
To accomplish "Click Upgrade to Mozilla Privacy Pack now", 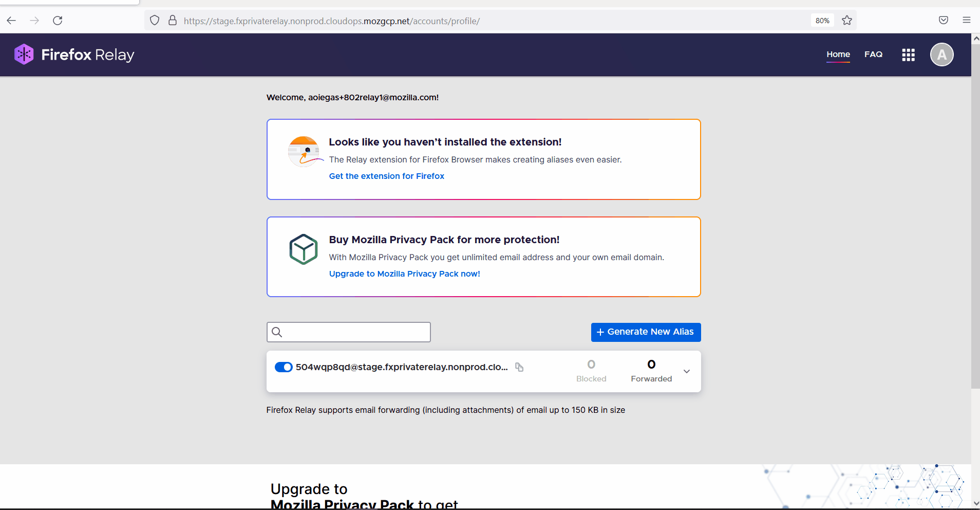I will click(404, 274).
